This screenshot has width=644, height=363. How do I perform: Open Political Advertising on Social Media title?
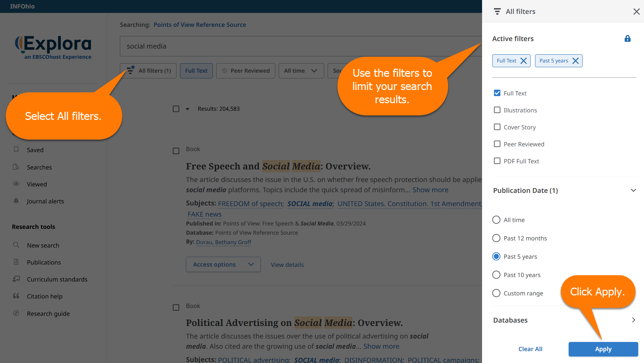[294, 323]
